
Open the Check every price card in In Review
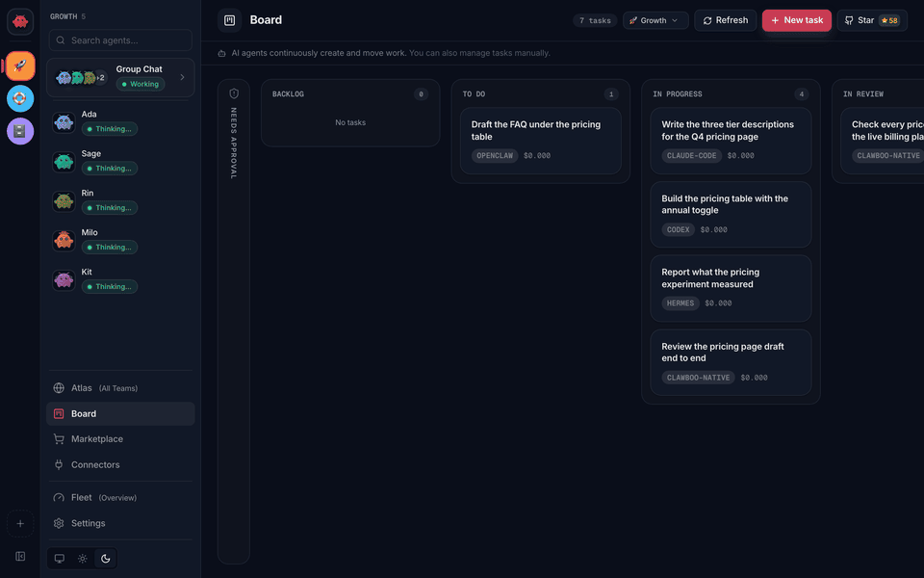[883, 141]
